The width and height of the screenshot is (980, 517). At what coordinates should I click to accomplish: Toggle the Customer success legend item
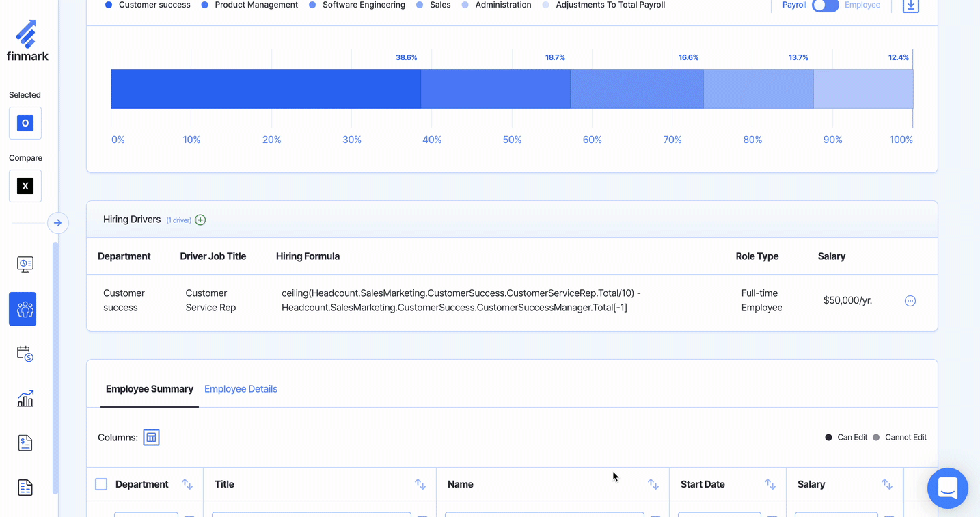pyautogui.click(x=148, y=5)
